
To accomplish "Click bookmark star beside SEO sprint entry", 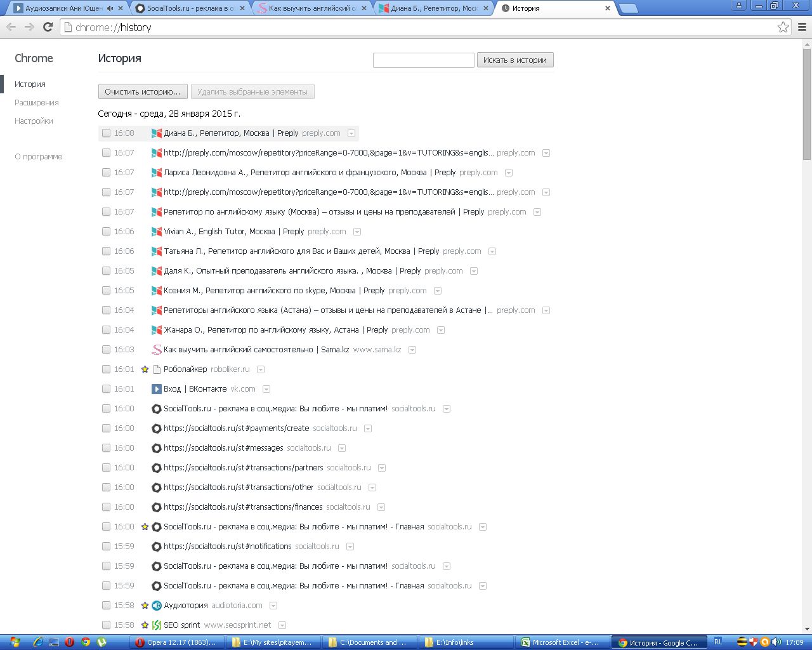I will coord(145,625).
